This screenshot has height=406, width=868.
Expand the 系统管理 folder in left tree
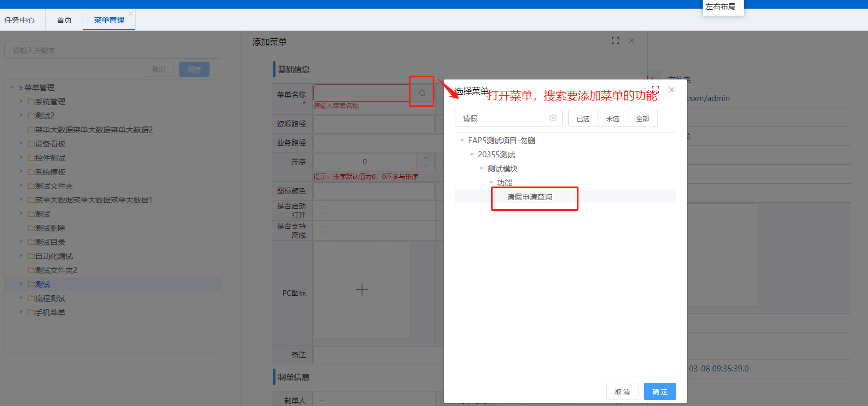point(22,101)
